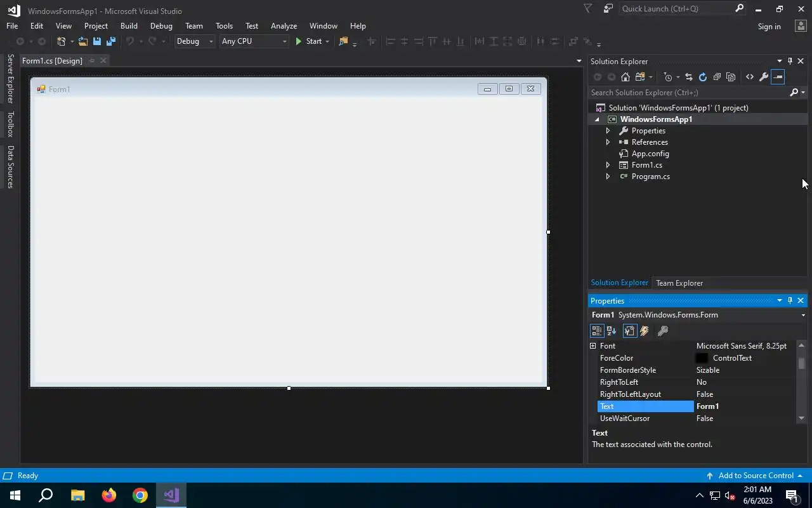The width and height of the screenshot is (812, 508).
Task: Show Events lightning bolt in Properties panel
Action: click(645, 331)
